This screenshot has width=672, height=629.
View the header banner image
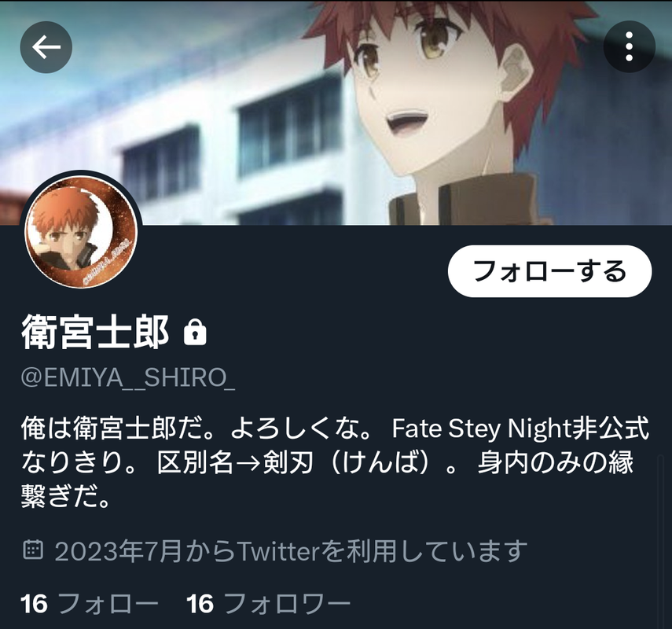[x=336, y=112]
